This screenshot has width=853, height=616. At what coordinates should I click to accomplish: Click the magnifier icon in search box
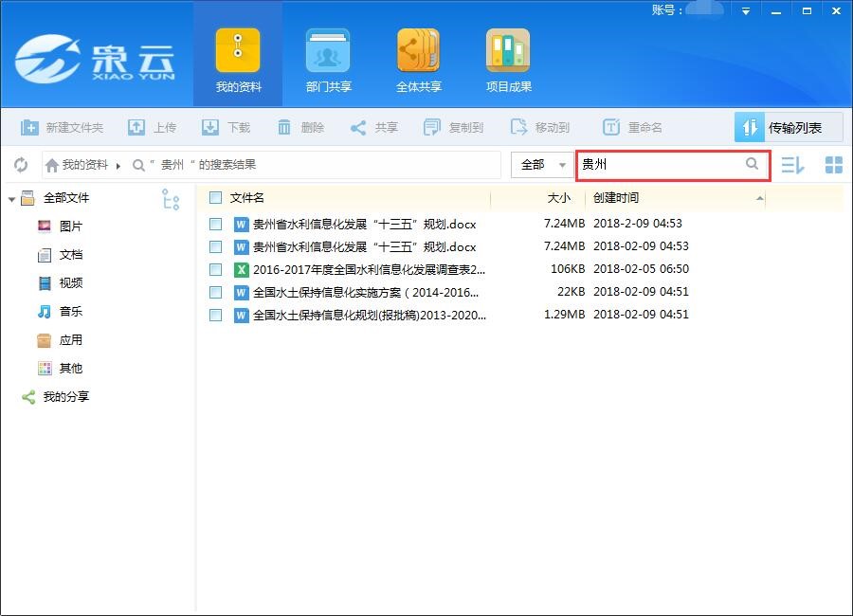[x=752, y=164]
